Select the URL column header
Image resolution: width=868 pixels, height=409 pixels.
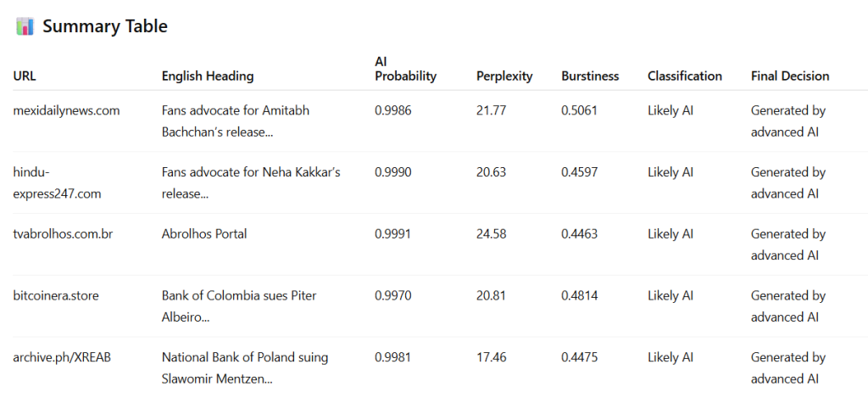tap(25, 76)
